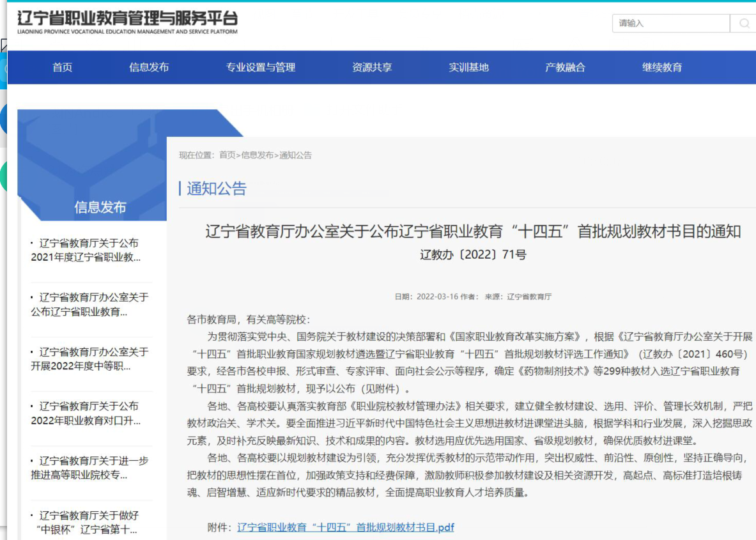The height and width of the screenshot is (540, 756).
Task: Click the date text 2022-03-16
Action: coord(437,297)
